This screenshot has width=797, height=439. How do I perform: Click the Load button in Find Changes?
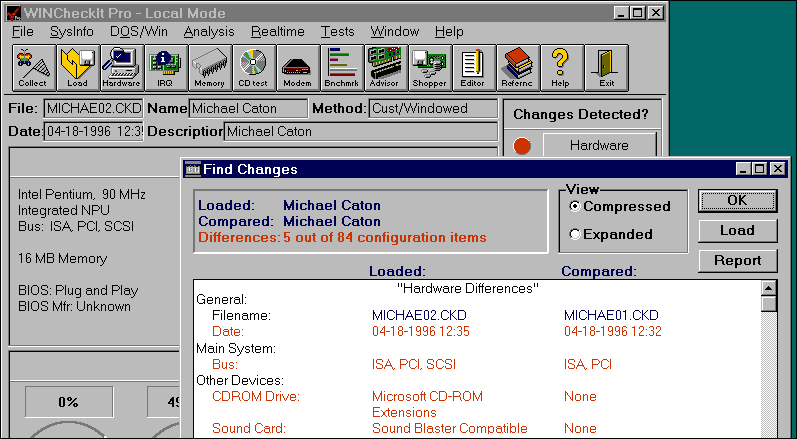[x=737, y=230]
